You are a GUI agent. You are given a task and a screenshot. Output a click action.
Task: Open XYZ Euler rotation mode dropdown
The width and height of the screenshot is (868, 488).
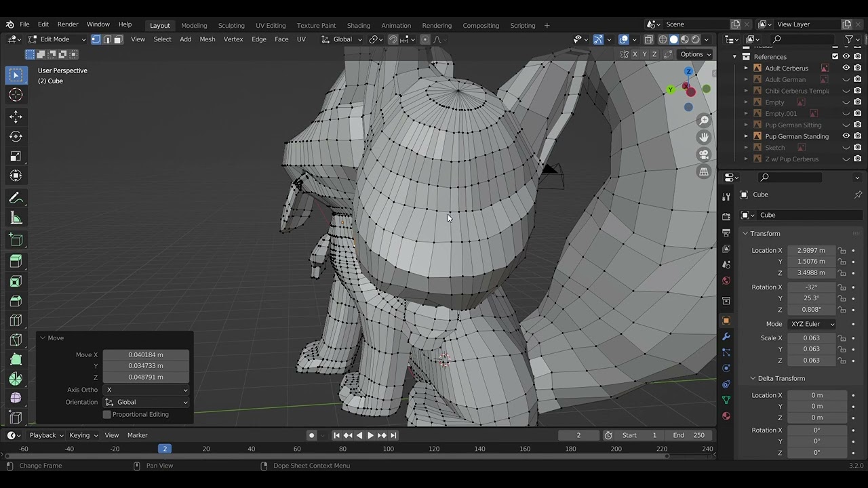click(812, 324)
